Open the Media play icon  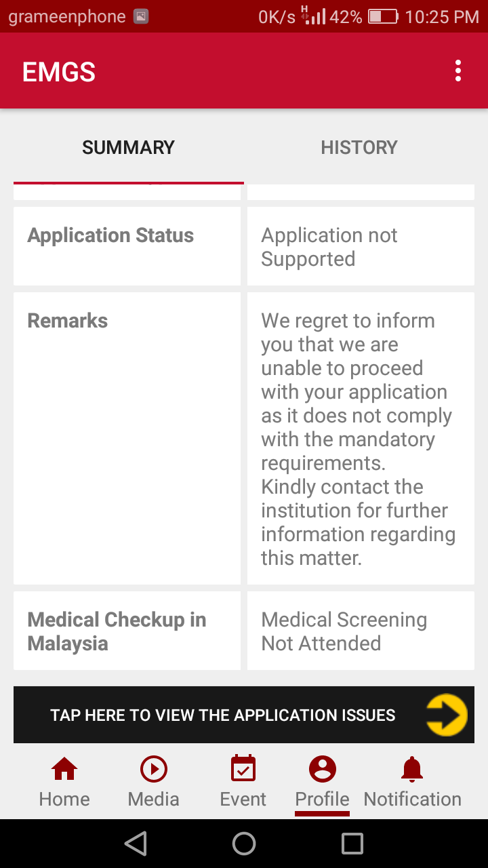coord(154,770)
